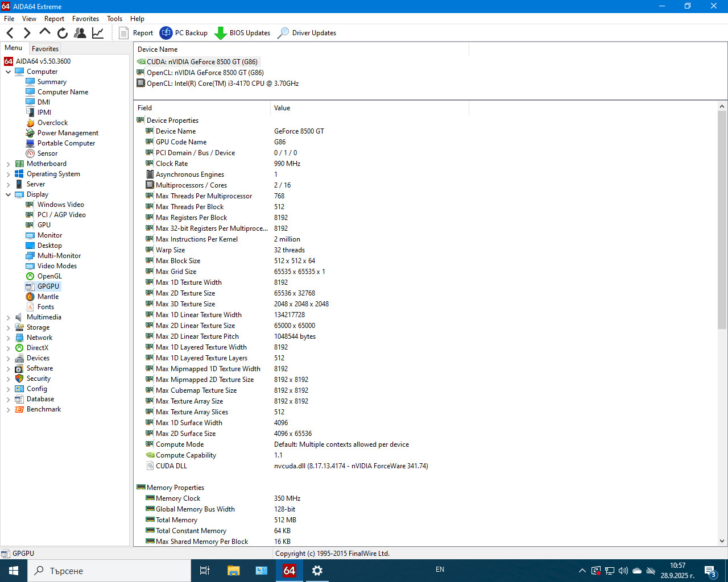Select the Security tree item
728x582 pixels.
tap(39, 379)
